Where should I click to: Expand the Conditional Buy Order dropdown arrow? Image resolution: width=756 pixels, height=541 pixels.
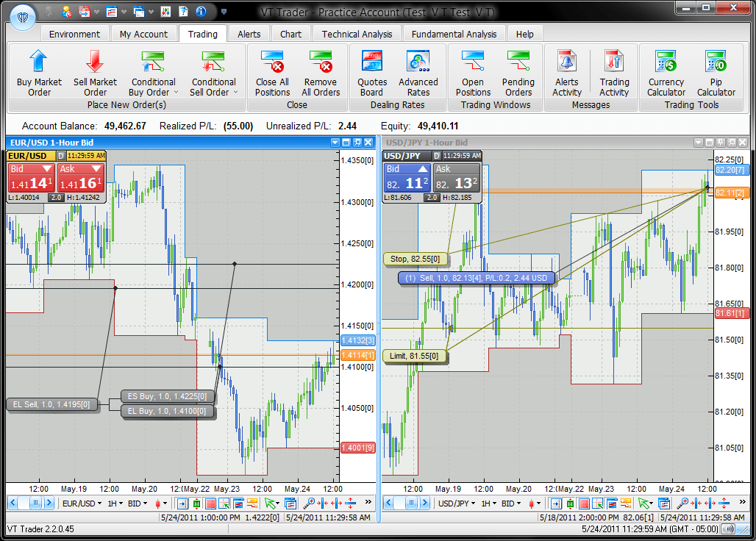coord(176,92)
